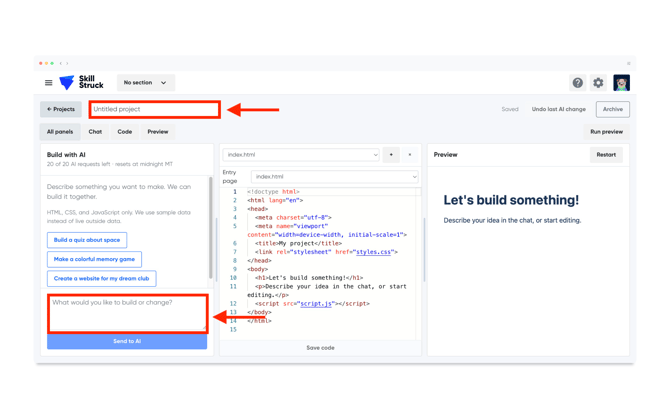
Task: Open the index.html file selector dropdown
Action: coord(301,155)
